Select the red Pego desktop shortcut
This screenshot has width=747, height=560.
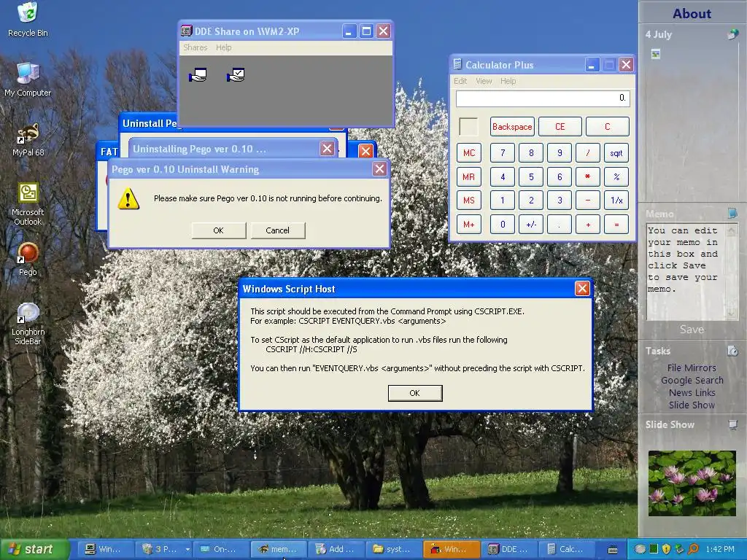[28, 259]
